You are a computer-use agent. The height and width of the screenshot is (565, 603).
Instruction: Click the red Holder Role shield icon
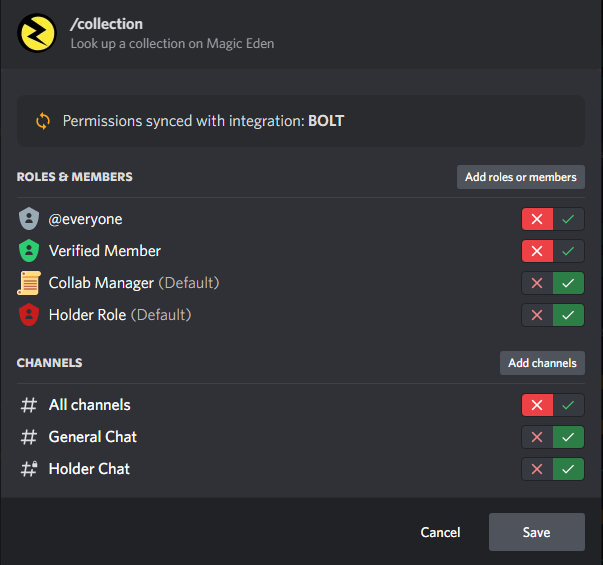point(29,315)
